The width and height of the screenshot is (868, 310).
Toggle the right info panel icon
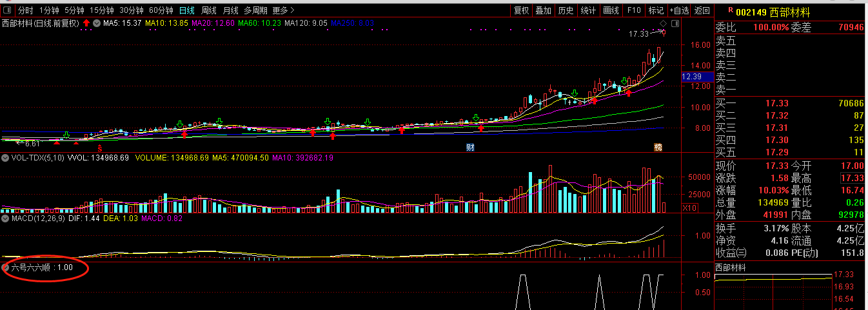pyautogui.click(x=675, y=23)
